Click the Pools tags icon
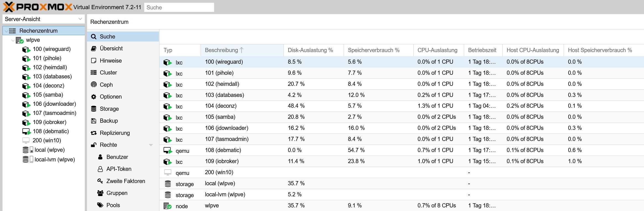The height and width of the screenshot is (211, 644). coord(100,205)
